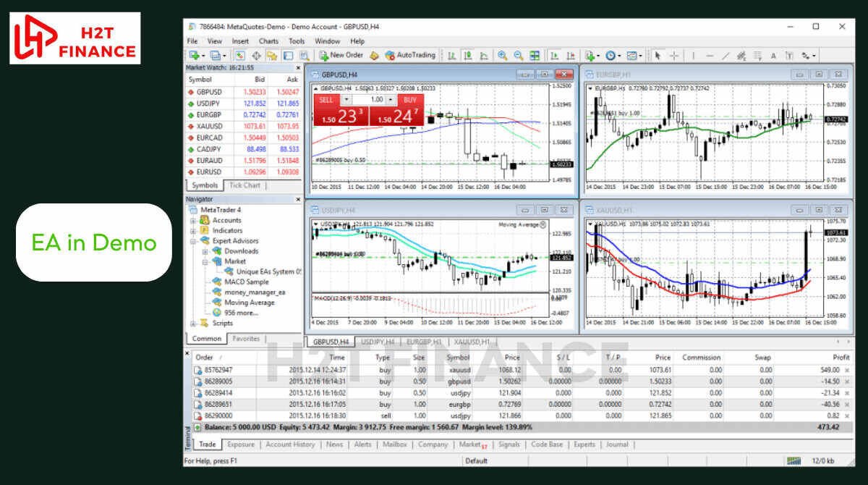Switch to the USDJPY,H4 chart tab
This screenshot has height=485, width=868.
click(378, 341)
